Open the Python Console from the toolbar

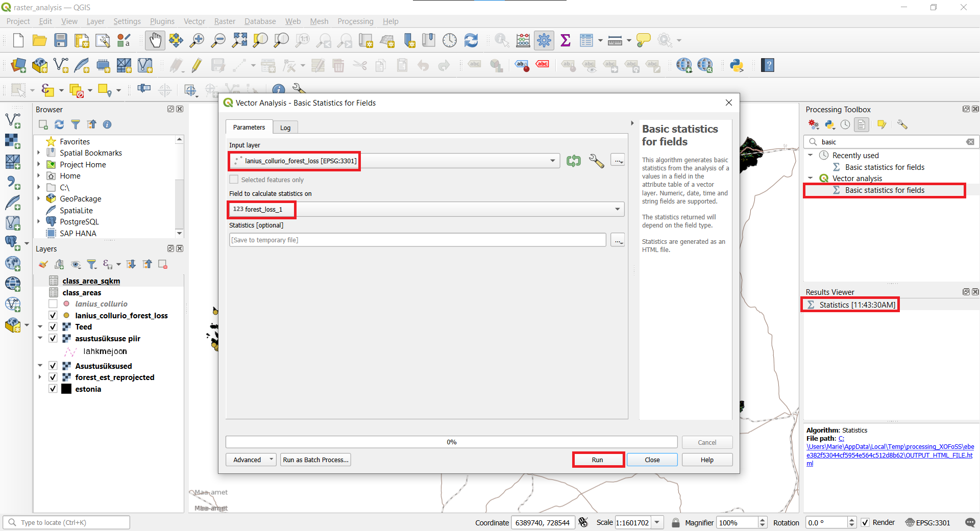click(737, 65)
